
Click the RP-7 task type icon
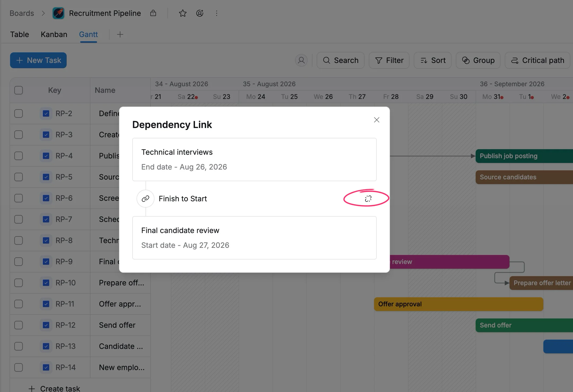pyautogui.click(x=46, y=219)
